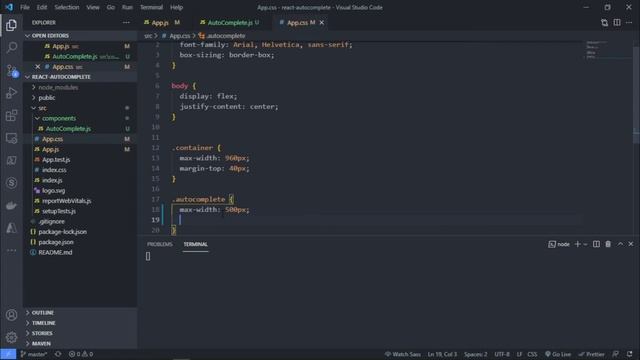Open the terminal launch profile dropdown arrow
The height and width of the screenshot is (360, 640).
pos(585,244)
